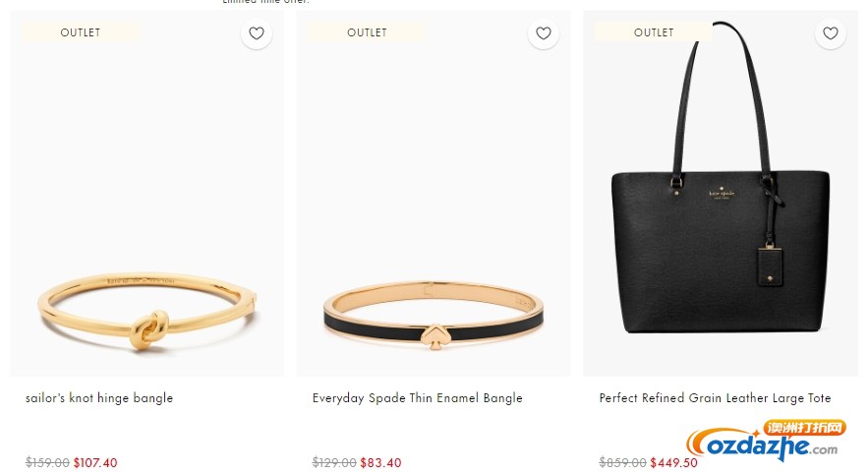
Task: Select OUTLET tag on Everyday Spade bangle
Action: (367, 32)
